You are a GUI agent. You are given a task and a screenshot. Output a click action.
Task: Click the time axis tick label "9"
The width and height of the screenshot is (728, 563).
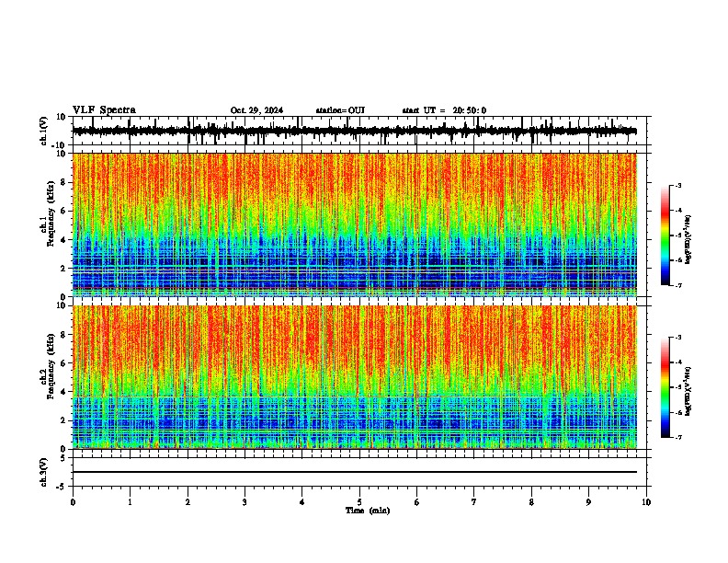coord(588,502)
